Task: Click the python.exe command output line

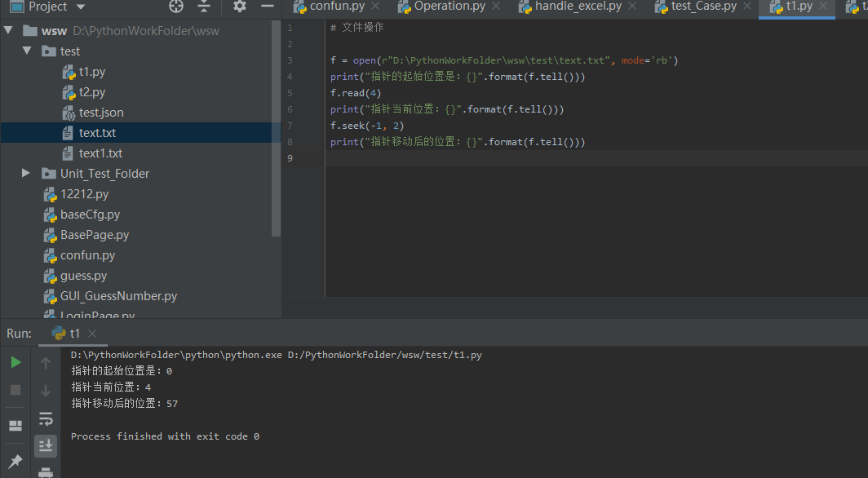Action: point(277,355)
